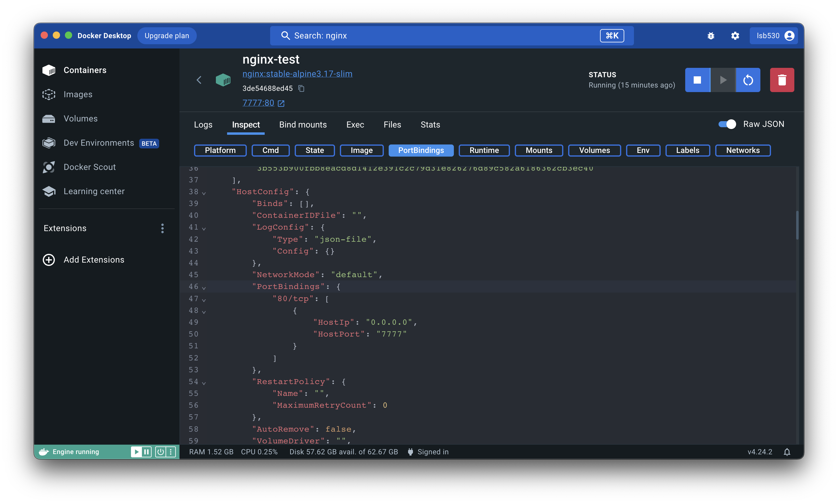
Task: Open the nginx:stable-alpine3.17-slim image link
Action: tap(297, 74)
